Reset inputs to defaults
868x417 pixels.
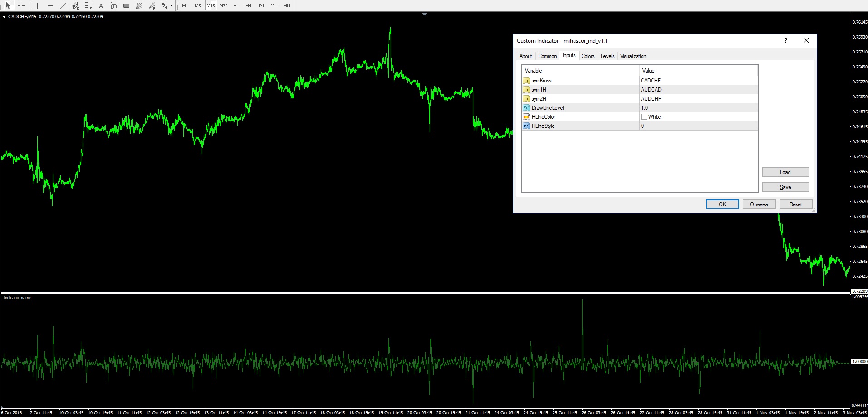coord(796,204)
